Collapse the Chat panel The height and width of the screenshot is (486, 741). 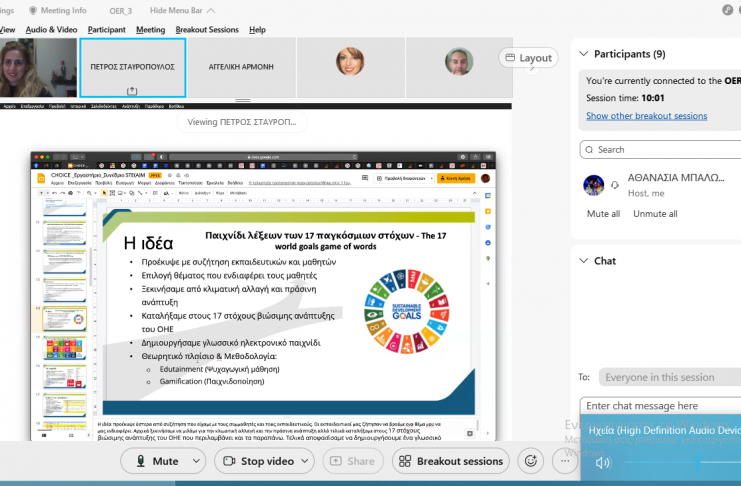click(583, 261)
